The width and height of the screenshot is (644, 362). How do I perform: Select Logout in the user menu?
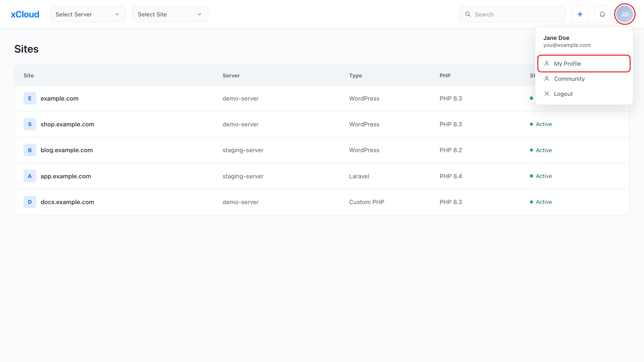(x=584, y=94)
